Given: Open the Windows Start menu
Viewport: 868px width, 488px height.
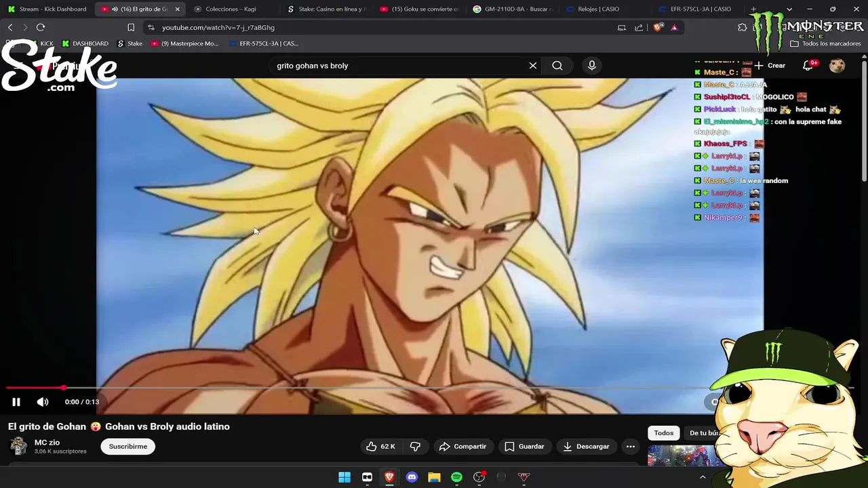Looking at the screenshot, I should pos(344,477).
